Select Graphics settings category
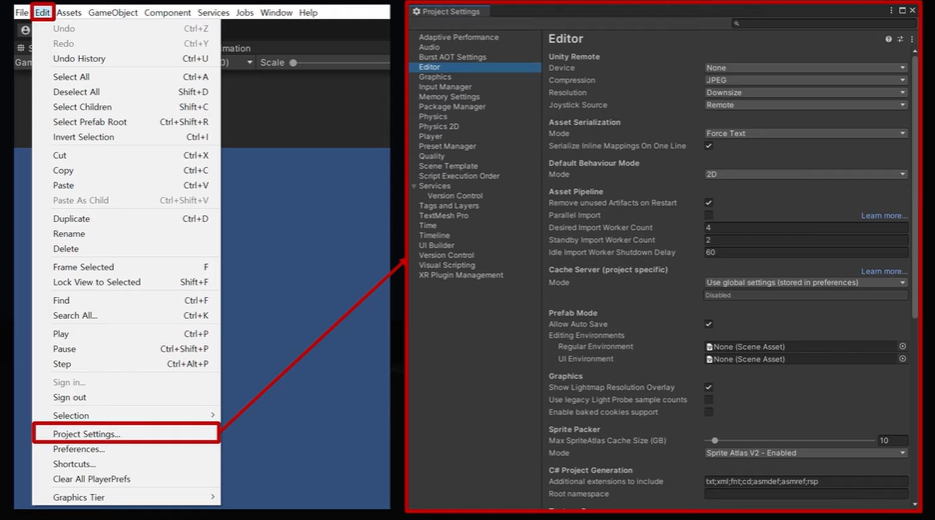The height and width of the screenshot is (520, 935). (x=435, y=77)
